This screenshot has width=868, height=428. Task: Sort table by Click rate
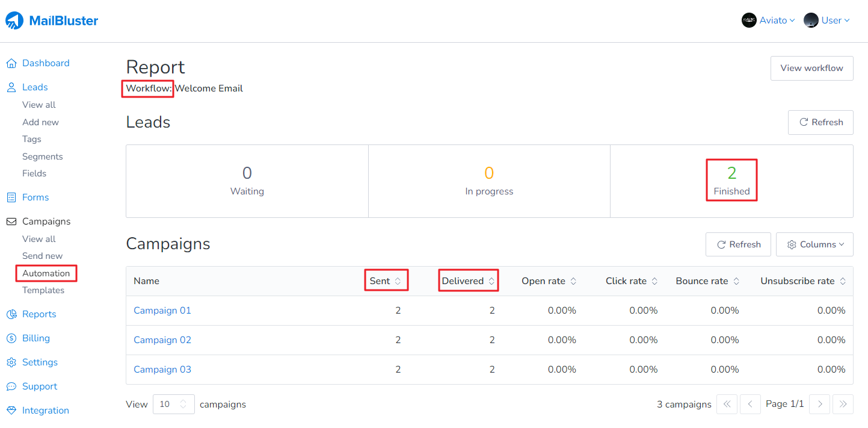[x=631, y=281]
